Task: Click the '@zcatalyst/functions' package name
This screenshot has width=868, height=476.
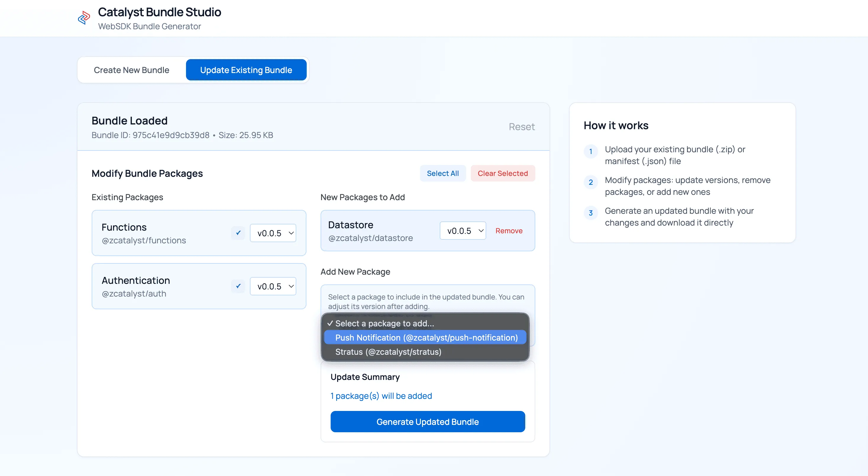Action: click(144, 240)
